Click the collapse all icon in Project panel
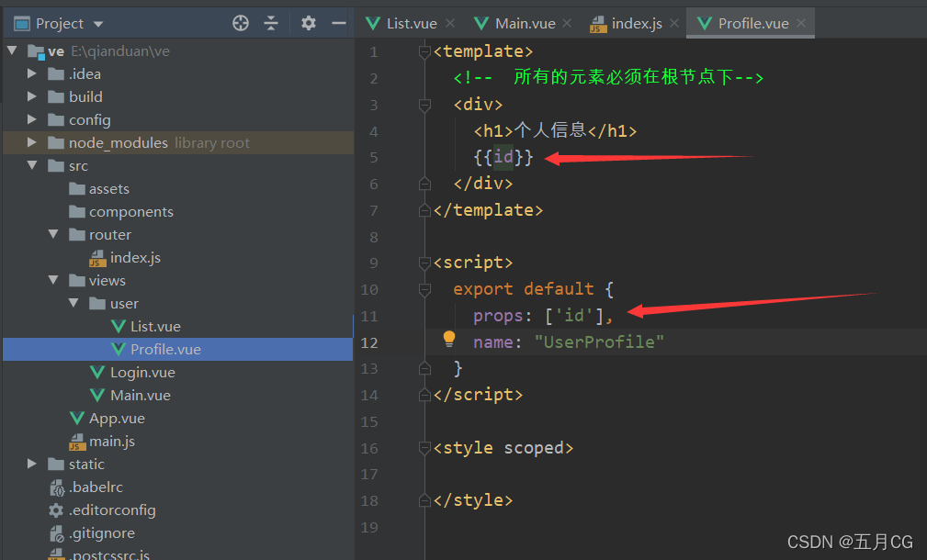This screenshot has width=927, height=560. tap(271, 23)
